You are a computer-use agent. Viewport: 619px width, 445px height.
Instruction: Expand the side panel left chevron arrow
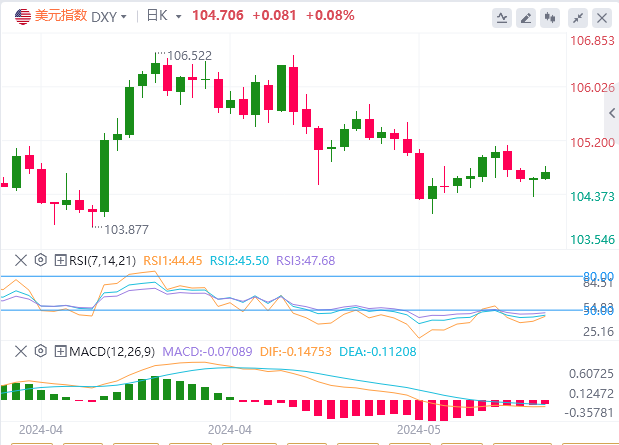(612, 113)
